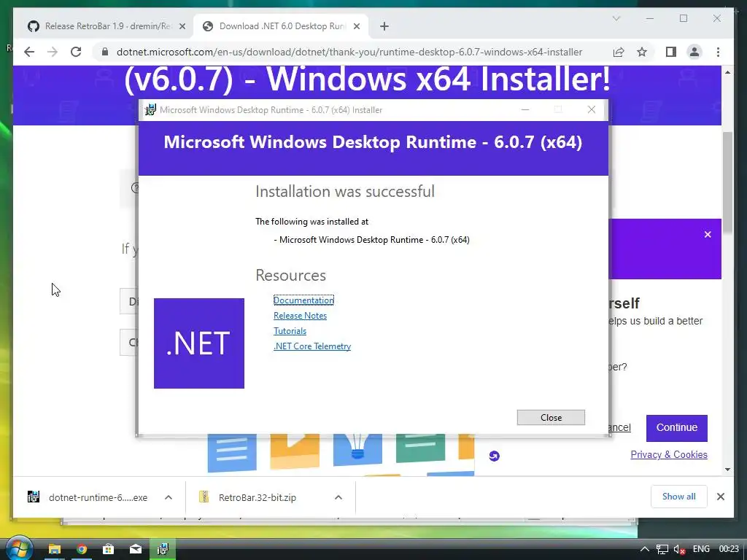Open Privacy & Cookies link
This screenshot has height=560, width=747.
pyautogui.click(x=669, y=454)
